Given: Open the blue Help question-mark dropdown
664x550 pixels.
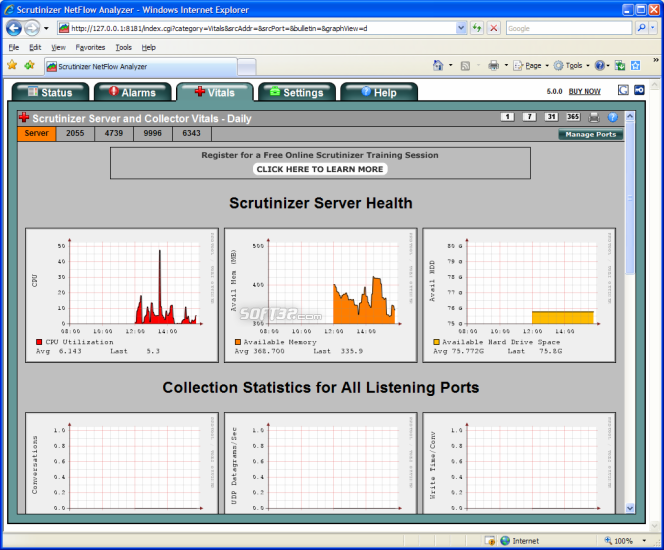Looking at the screenshot, I should (x=602, y=66).
